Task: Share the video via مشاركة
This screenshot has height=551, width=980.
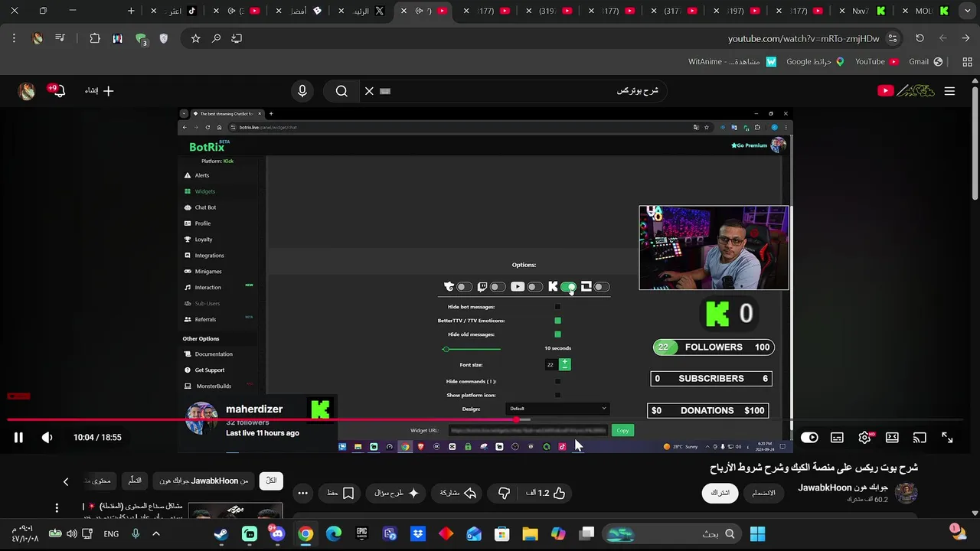Action: pos(459,493)
